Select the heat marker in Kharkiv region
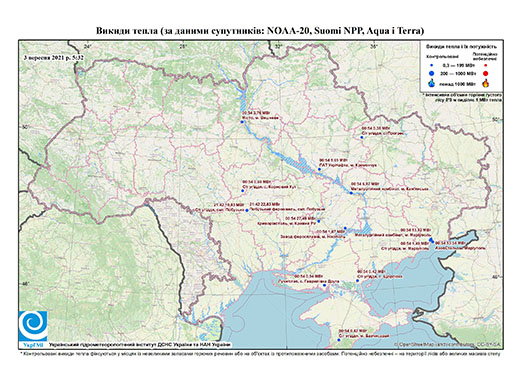520x368 pixels. 362,137
